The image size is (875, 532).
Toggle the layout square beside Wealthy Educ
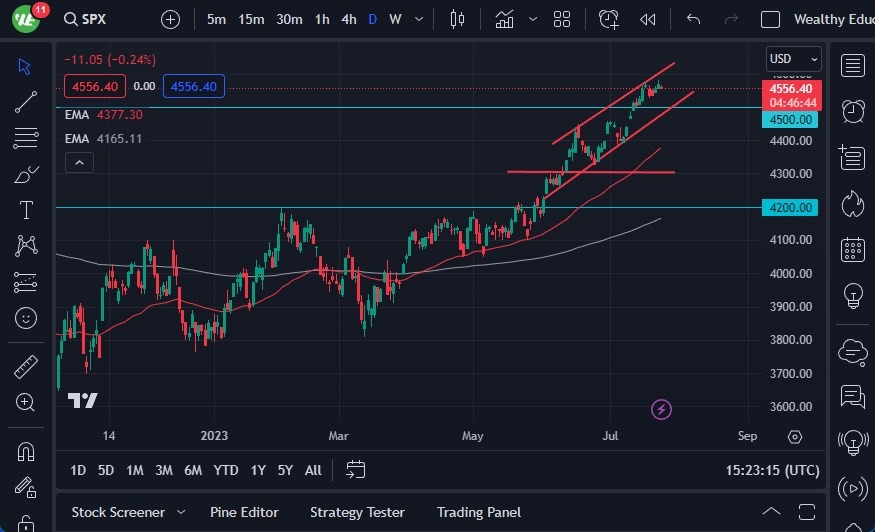[770, 19]
